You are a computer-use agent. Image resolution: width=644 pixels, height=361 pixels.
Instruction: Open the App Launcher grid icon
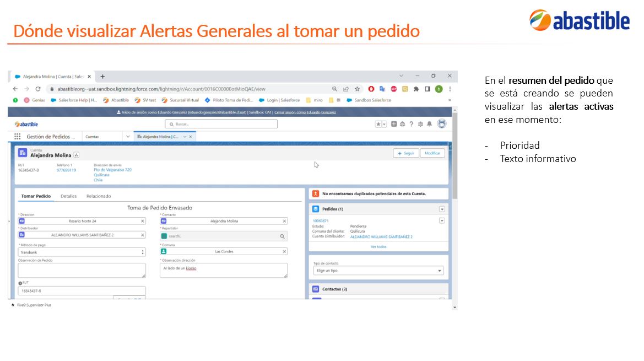pos(17,136)
